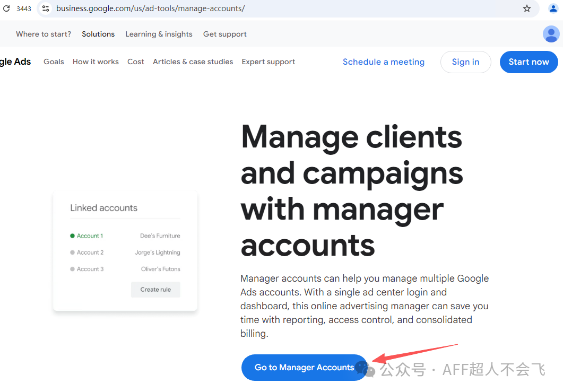Open Expert support
This screenshot has height=392, width=563.
[268, 62]
